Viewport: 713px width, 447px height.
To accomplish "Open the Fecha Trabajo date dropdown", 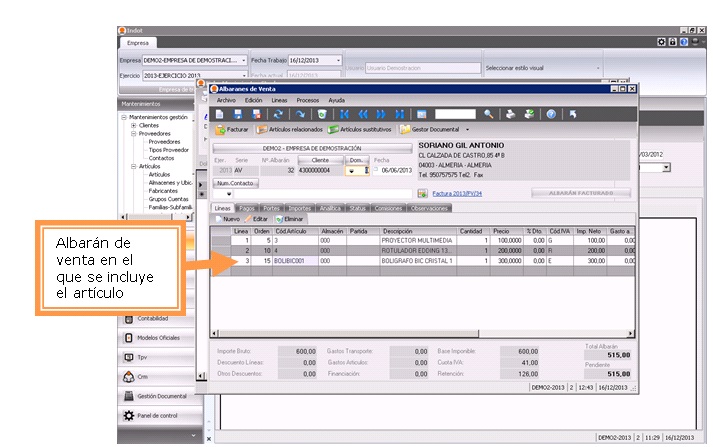I will pyautogui.click(x=339, y=61).
